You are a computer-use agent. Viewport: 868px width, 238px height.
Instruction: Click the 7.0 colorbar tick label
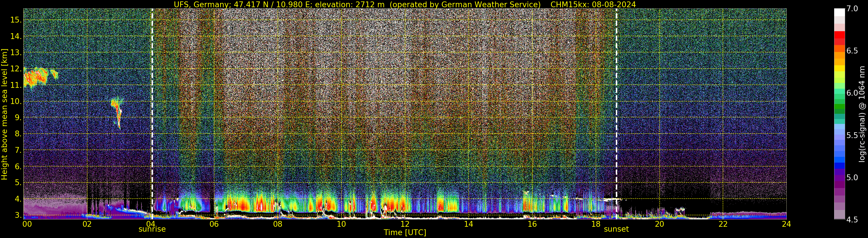(852, 9)
